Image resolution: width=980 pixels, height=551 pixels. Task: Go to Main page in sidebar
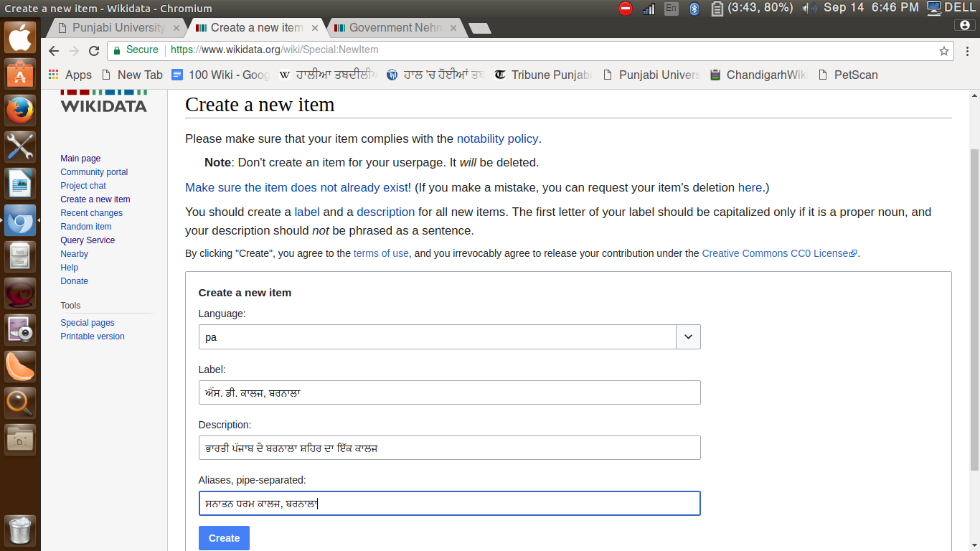80,159
